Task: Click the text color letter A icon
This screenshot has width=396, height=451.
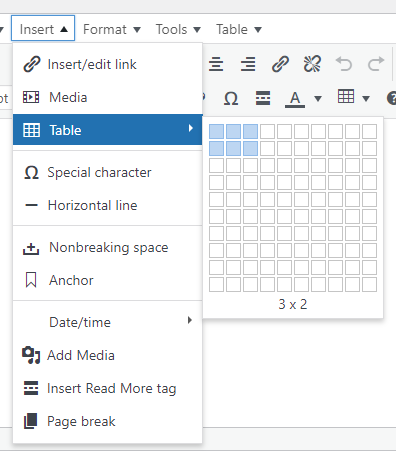Action: coord(295,99)
